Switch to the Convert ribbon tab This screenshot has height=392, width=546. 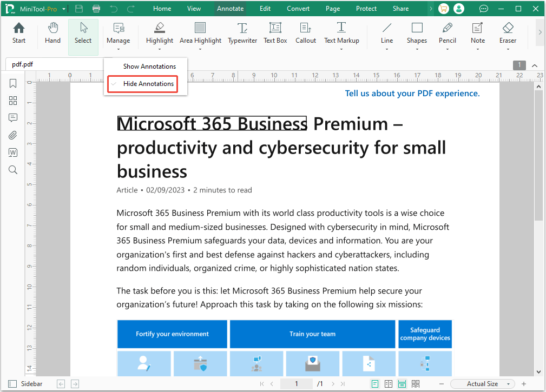[x=298, y=8]
